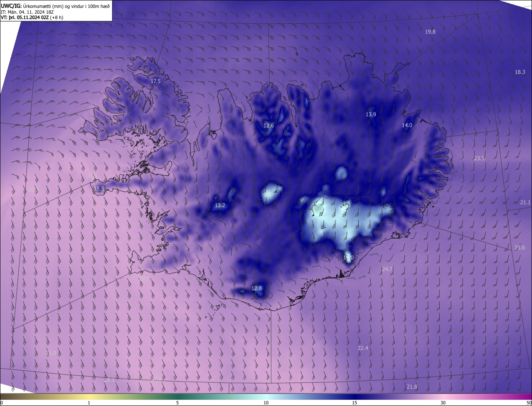
Task: Click the 10 tick label on the color scale
Action: [266, 403]
